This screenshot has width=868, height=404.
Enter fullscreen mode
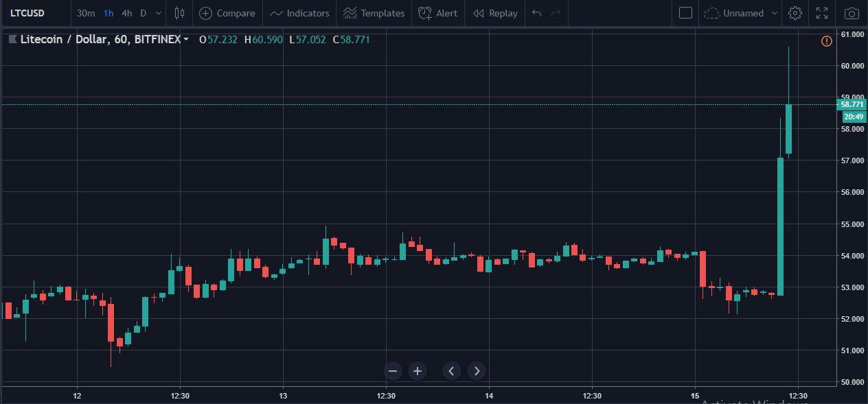[x=822, y=13]
